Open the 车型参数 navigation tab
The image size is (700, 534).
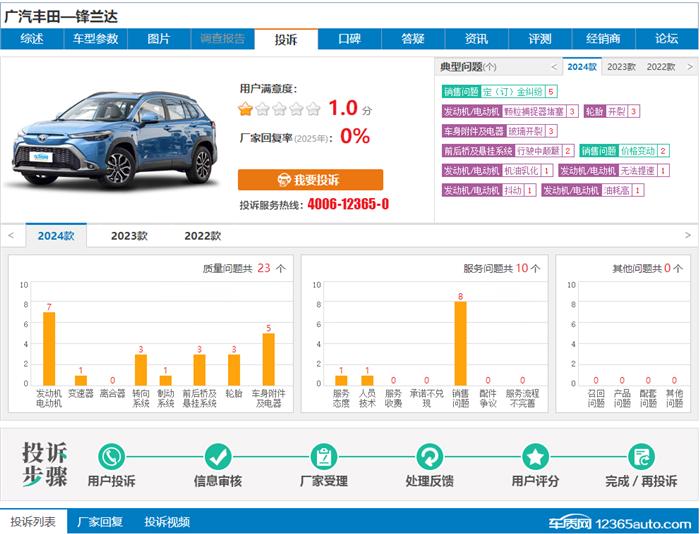[96, 39]
